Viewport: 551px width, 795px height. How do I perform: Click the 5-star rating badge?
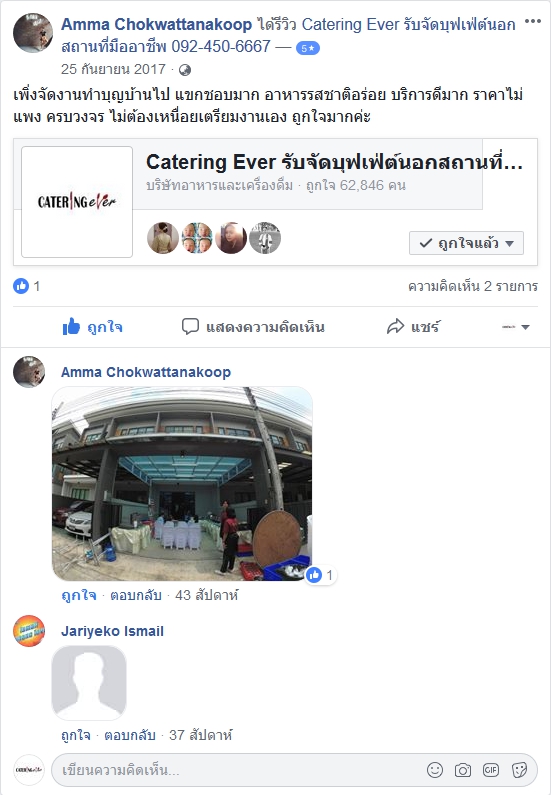click(x=308, y=48)
